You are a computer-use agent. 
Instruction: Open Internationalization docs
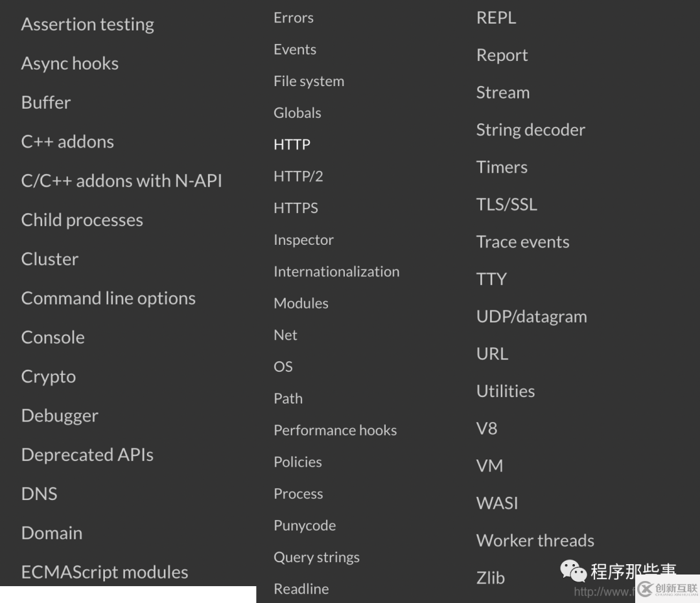tap(336, 271)
